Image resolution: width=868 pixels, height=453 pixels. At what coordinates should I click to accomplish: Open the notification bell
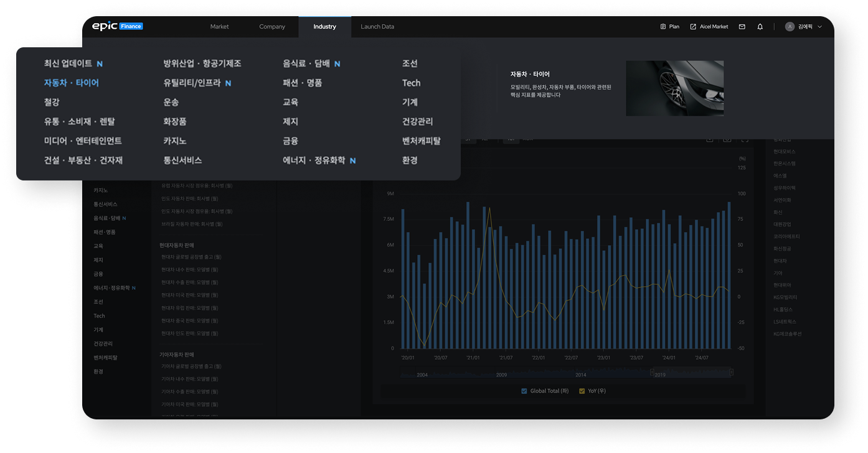[x=758, y=26]
